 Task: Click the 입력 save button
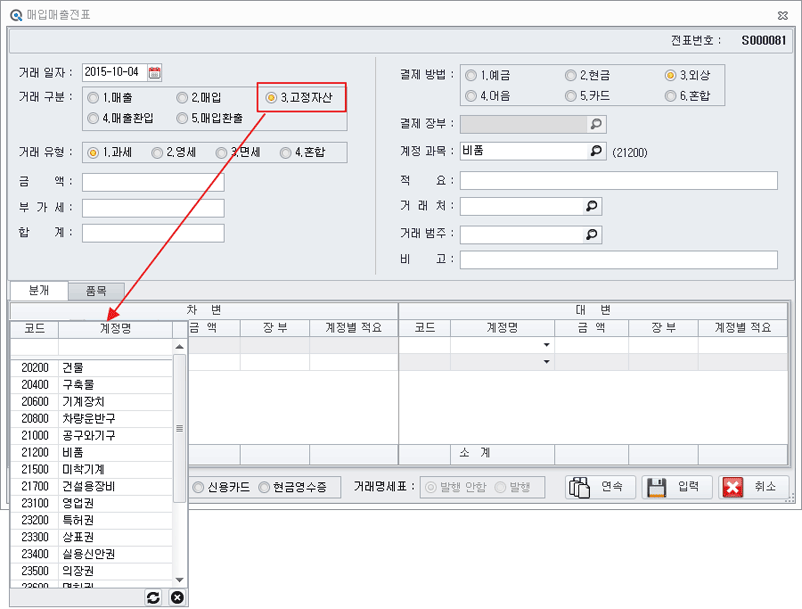click(x=677, y=487)
